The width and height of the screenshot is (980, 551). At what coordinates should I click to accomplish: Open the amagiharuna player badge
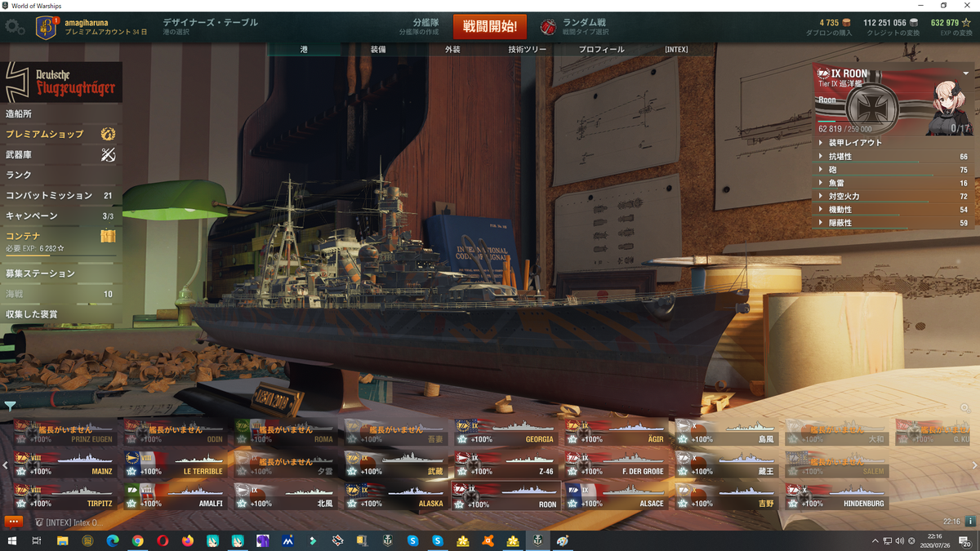[47, 27]
